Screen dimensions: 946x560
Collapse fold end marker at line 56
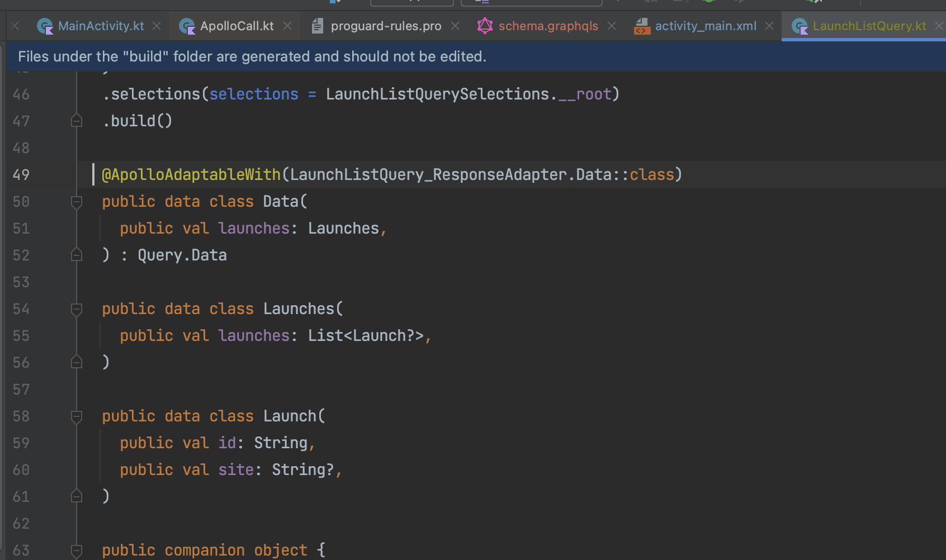click(x=77, y=362)
